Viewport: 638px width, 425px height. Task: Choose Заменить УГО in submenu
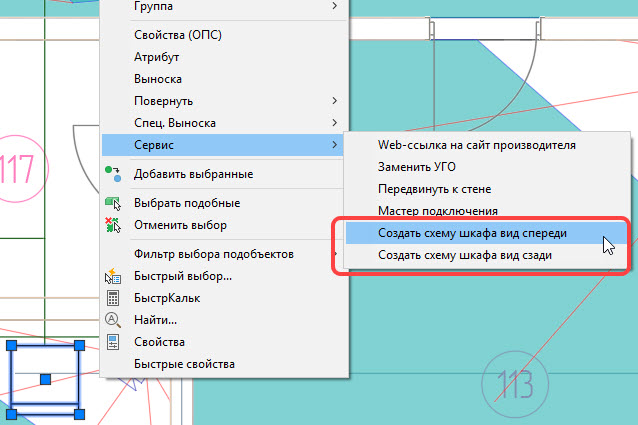486,167
